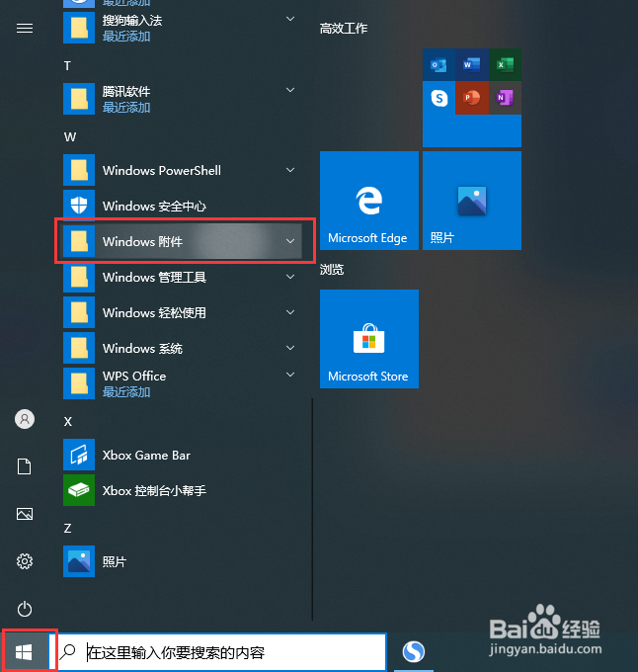Select the Windows 轻松使用 label

[x=154, y=313]
